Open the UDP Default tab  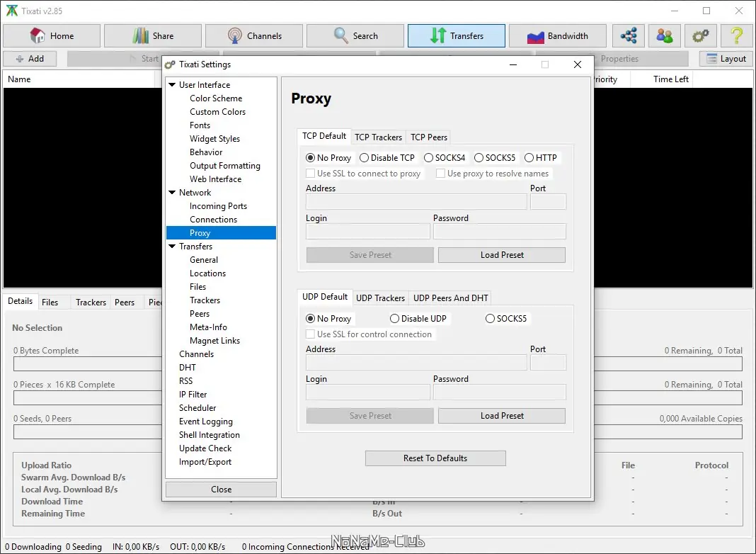(x=325, y=297)
